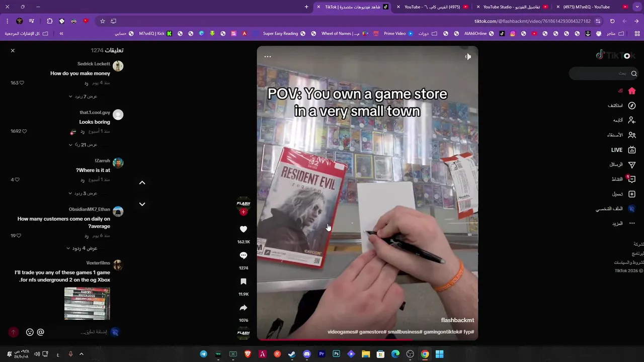
Task: Open the 'M7snEQ | Kick' bookmark
Action: (x=155, y=34)
